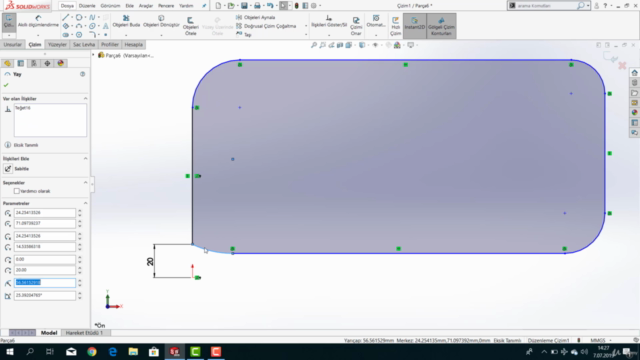
Task: Open the Düzenle menu
Action: 87,6
